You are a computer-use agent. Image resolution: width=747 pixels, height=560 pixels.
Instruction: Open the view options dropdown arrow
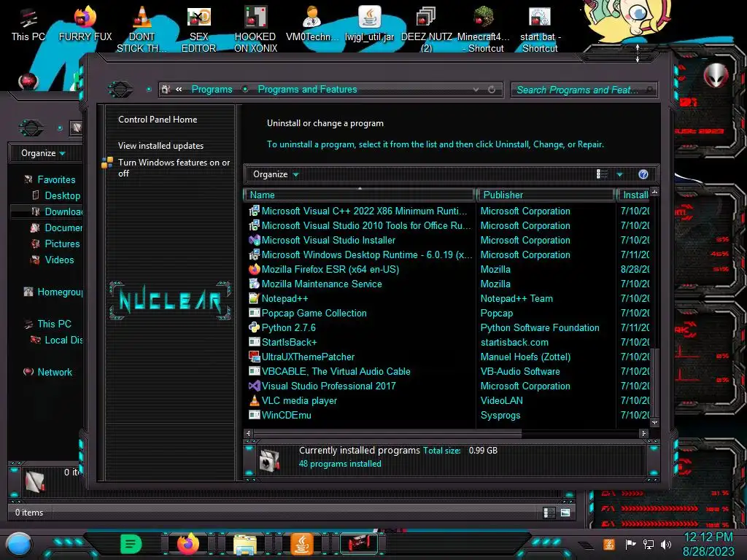tap(620, 174)
